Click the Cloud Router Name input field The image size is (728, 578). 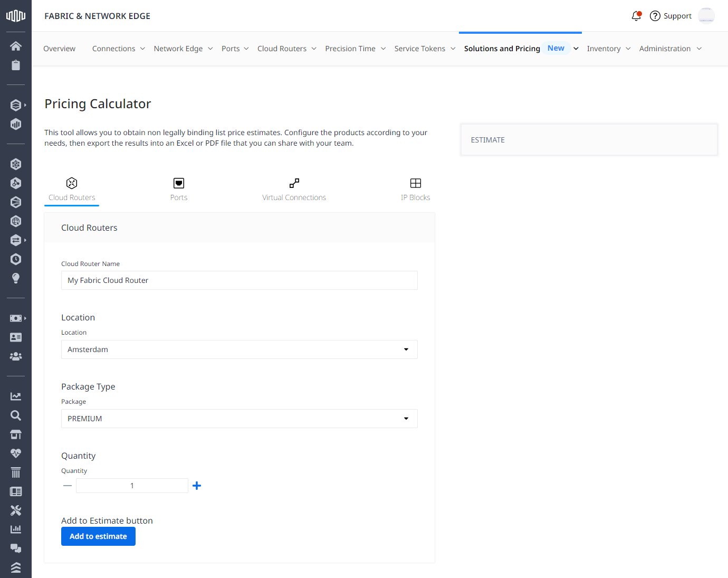239,280
